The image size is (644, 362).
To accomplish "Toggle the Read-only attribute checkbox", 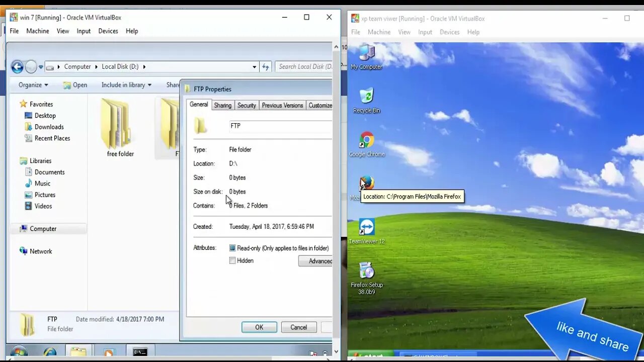I will (232, 248).
